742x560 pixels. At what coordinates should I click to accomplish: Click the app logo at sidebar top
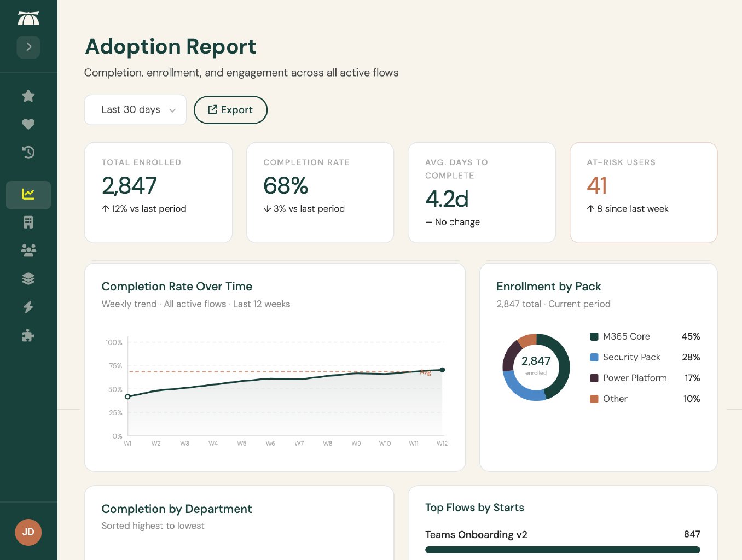click(x=28, y=17)
